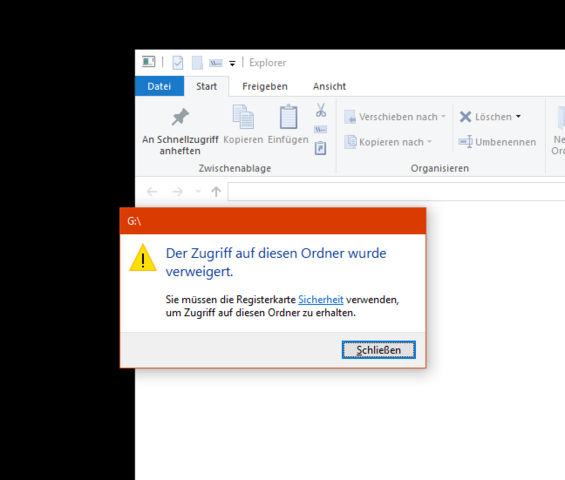Viewport: 565px width, 480px height.
Task: Click the pin icon for An Schnellzugriff anheften
Action: 180,117
